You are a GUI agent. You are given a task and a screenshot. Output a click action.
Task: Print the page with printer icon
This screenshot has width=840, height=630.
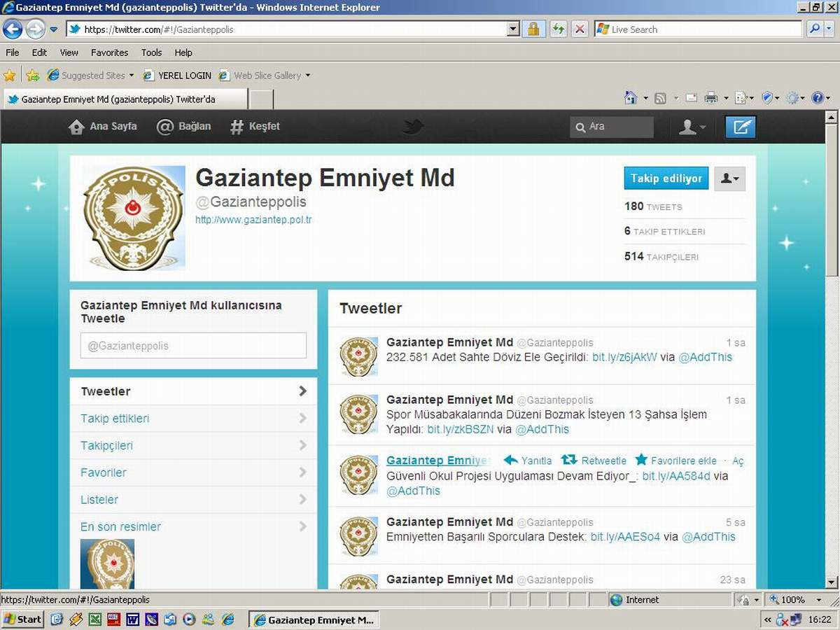click(711, 98)
